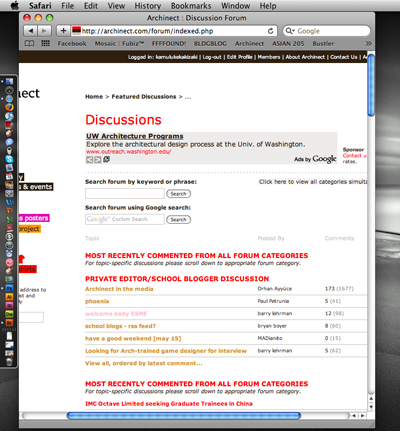Screen dimensions: 400x431
Task: Open Firefox from the Dock
Action: (9, 107)
